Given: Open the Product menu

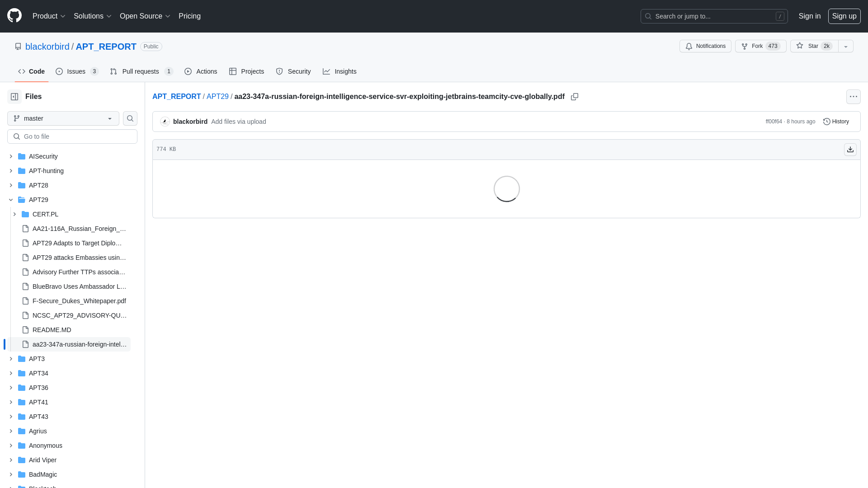Looking at the screenshot, I should [49, 16].
